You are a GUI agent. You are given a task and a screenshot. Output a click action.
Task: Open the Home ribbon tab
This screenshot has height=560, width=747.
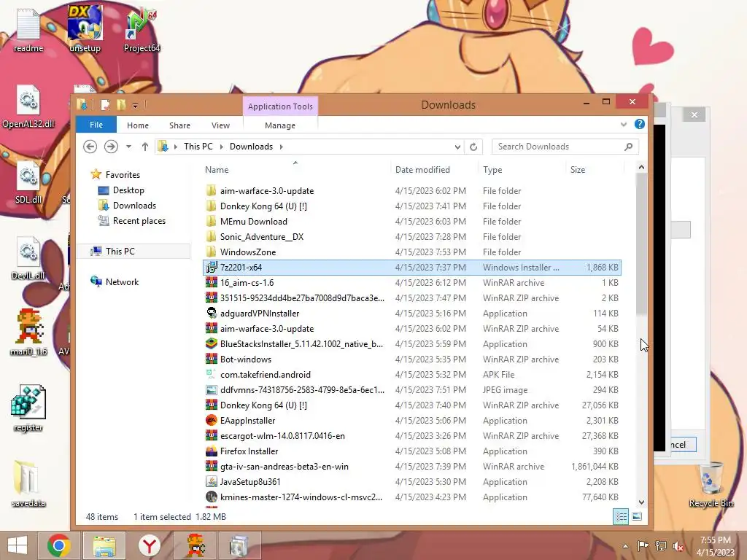click(138, 125)
